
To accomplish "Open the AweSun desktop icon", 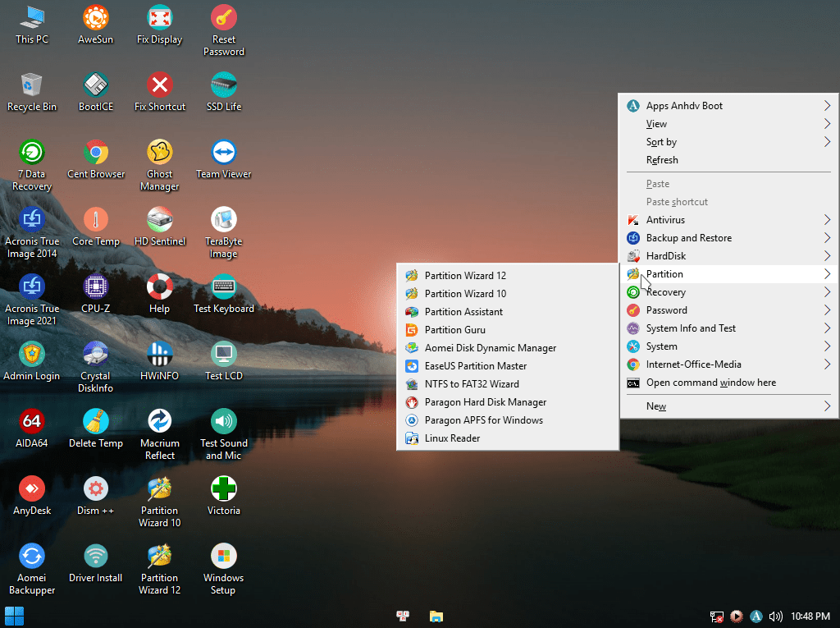I will (95, 25).
